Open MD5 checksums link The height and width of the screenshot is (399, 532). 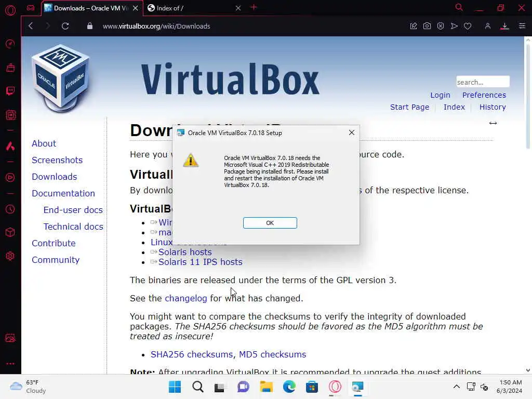[x=272, y=354]
